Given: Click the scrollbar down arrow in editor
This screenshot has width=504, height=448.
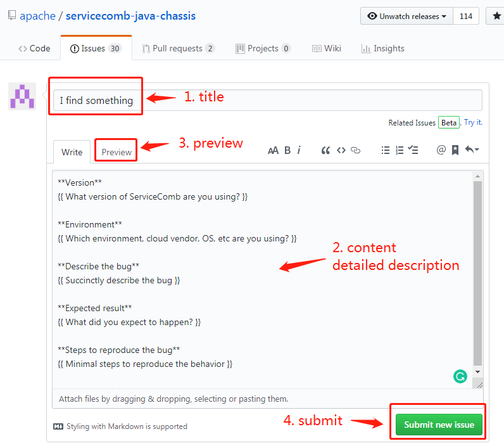Looking at the screenshot, I should [x=477, y=371].
